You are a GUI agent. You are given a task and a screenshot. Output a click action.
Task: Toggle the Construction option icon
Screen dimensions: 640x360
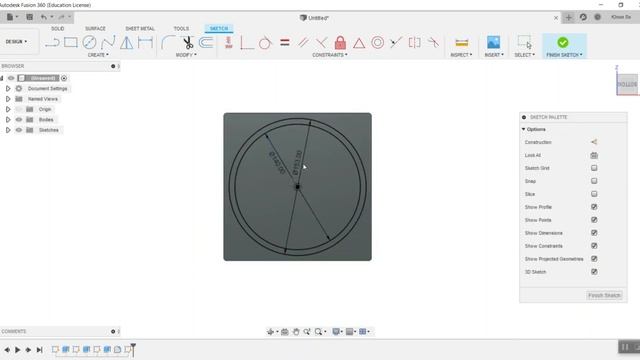coord(594,142)
